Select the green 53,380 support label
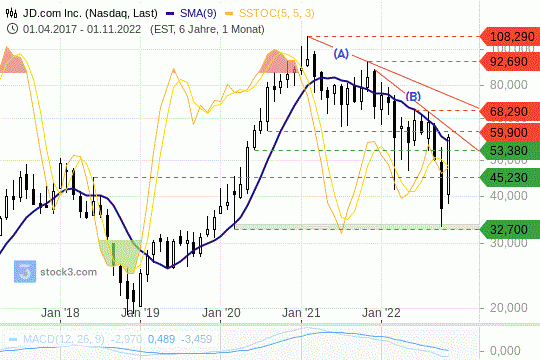Viewport: 540px width, 360px height. coord(510,151)
